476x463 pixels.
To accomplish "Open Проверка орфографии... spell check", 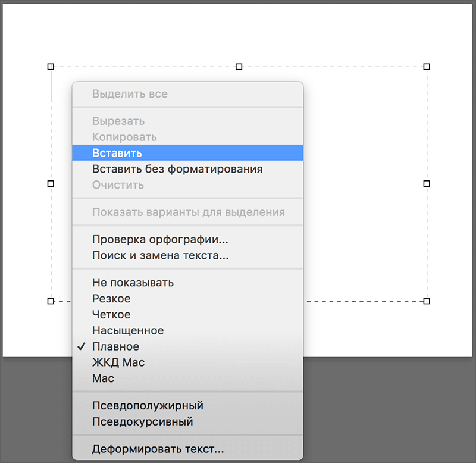I will point(159,240).
